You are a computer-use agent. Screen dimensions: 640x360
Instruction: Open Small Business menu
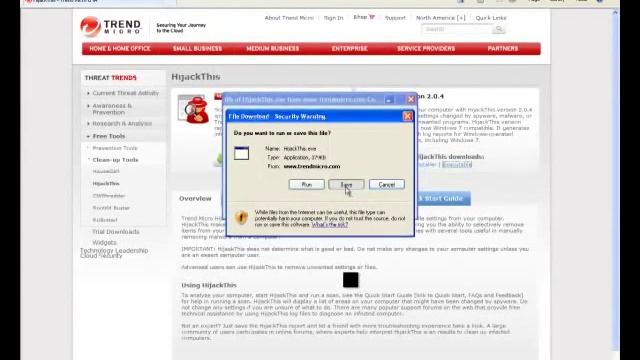click(197, 49)
